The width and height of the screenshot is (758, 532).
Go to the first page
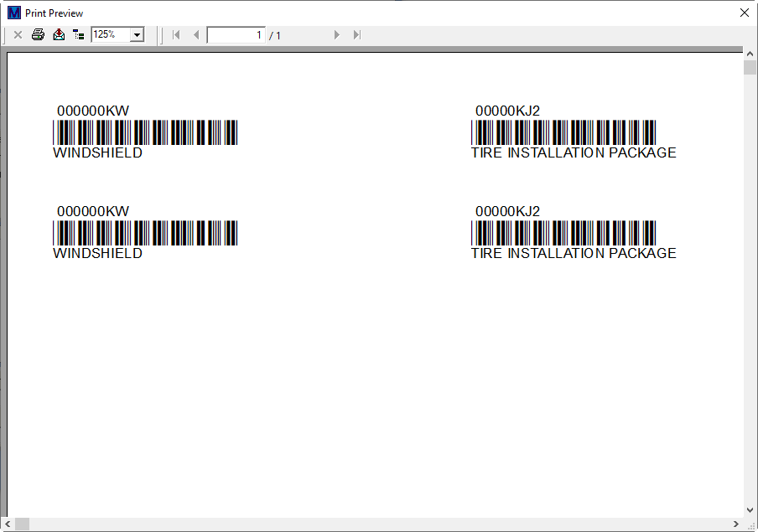176,34
